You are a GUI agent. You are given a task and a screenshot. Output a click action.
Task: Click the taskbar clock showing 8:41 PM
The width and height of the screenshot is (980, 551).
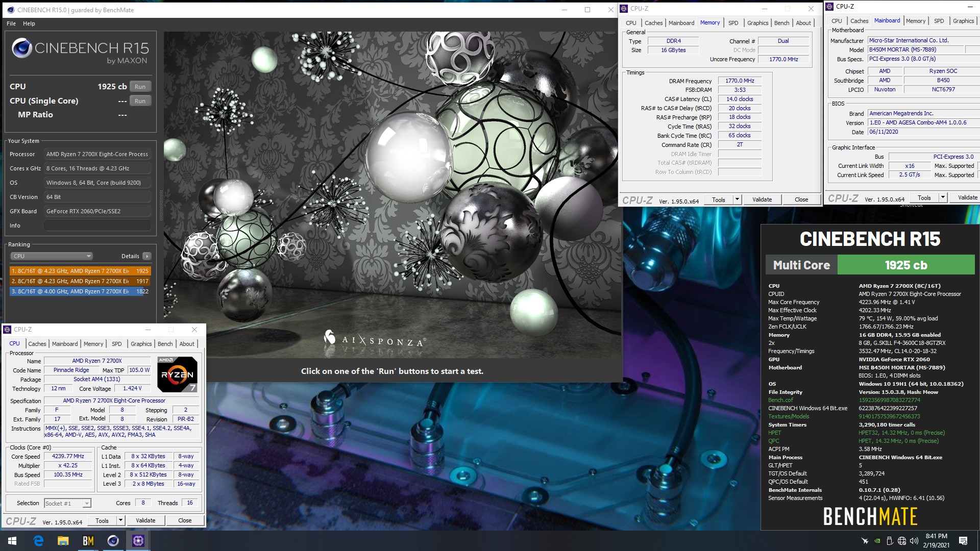(x=936, y=541)
